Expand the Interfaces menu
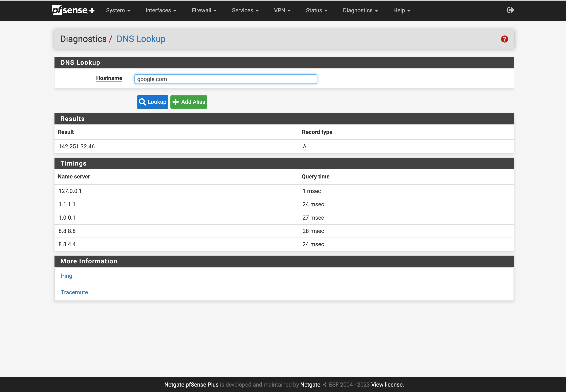 pyautogui.click(x=161, y=10)
